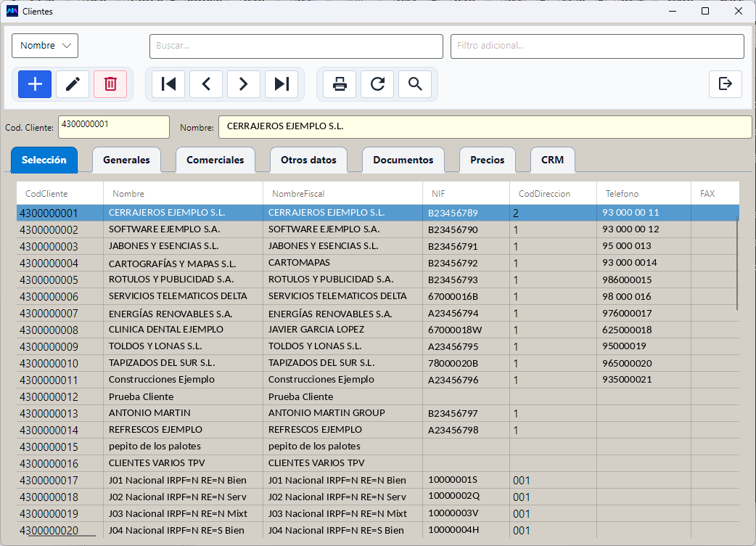Screen dimensions: 756x546
Task: Click phone number 93 000 00 12
Action: point(630,229)
